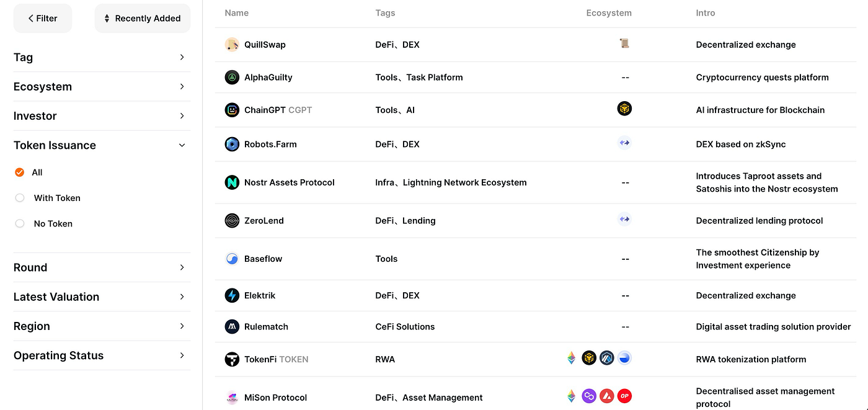Click the DeFi、Asset Management tags cell

[429, 398]
